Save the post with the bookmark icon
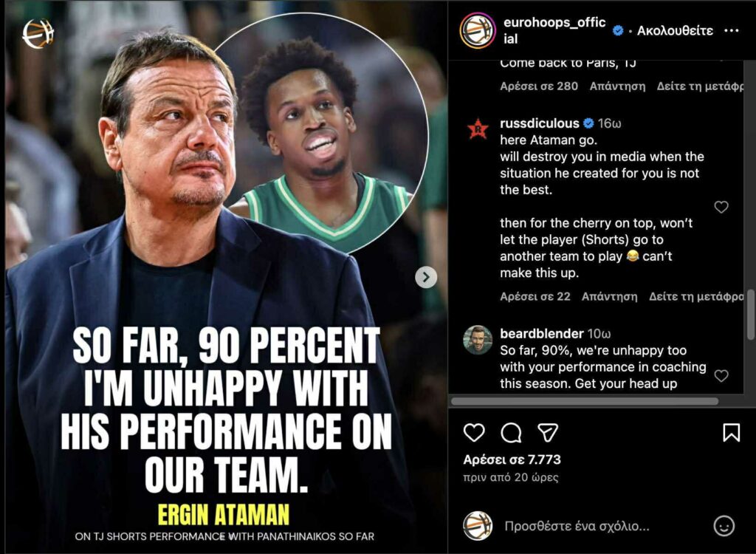Screen dimensions: 756x554 [731, 433]
